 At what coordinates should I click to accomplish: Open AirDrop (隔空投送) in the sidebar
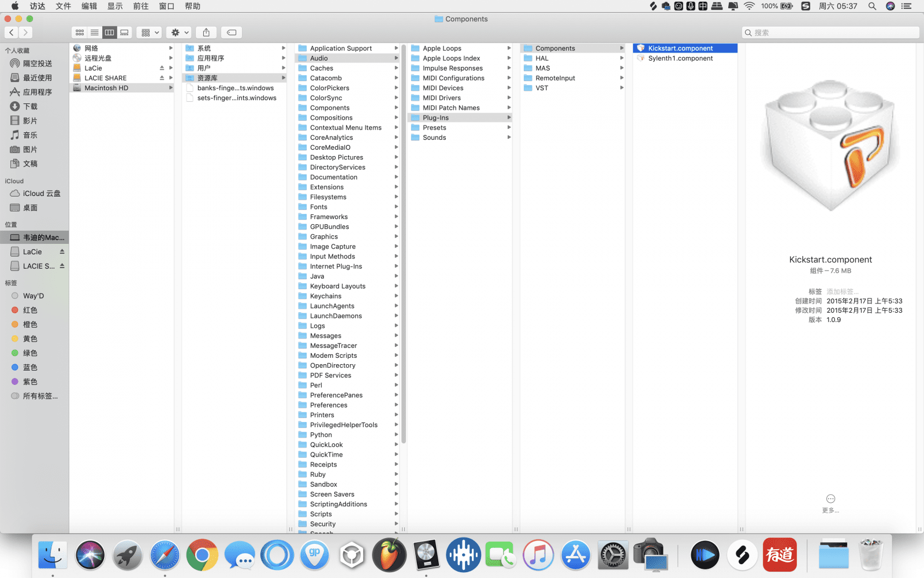(37, 64)
